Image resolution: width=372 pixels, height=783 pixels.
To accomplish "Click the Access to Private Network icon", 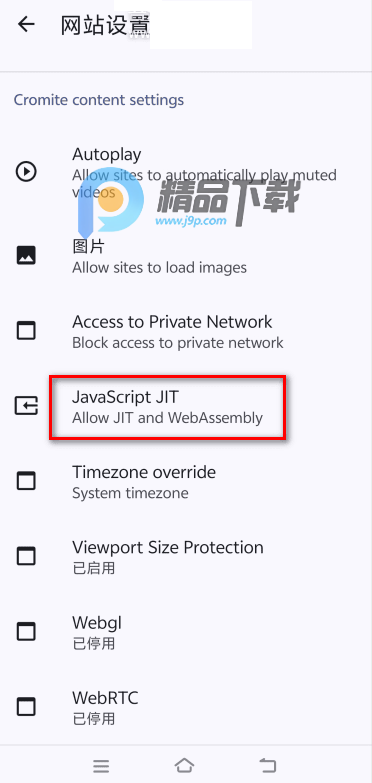I will point(26,331).
